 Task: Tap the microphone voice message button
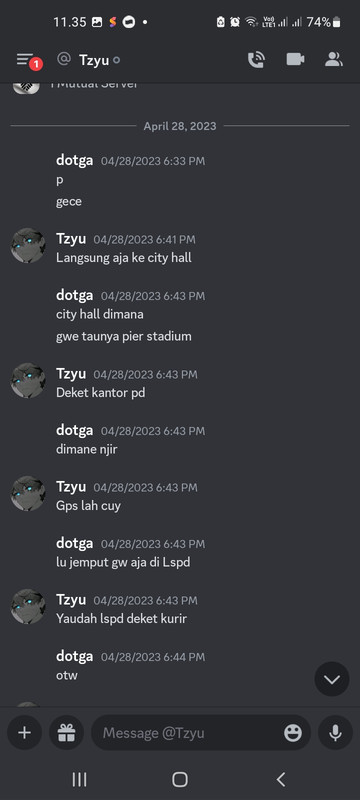pos(335,733)
